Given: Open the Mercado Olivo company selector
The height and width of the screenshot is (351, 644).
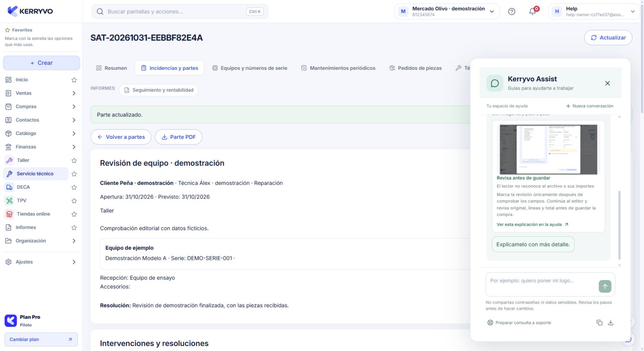Looking at the screenshot, I should (x=447, y=12).
